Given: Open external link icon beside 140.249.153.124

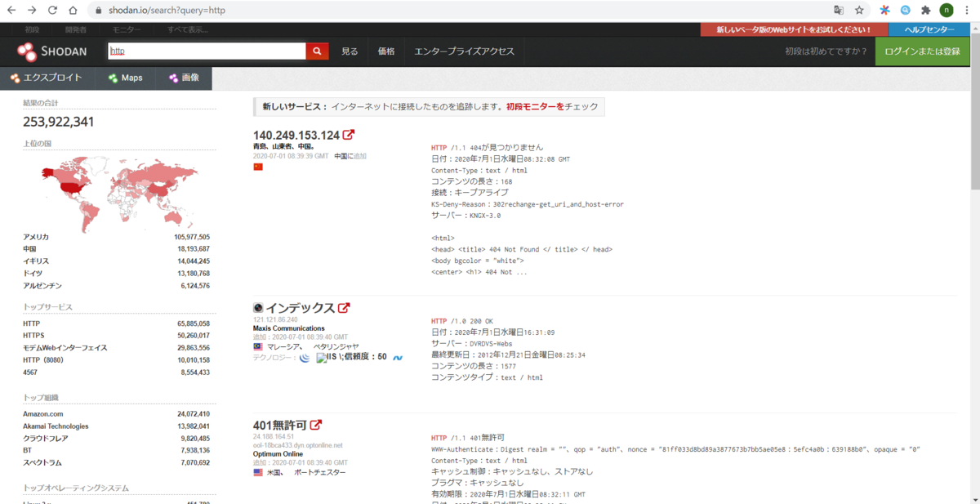Looking at the screenshot, I should 349,135.
